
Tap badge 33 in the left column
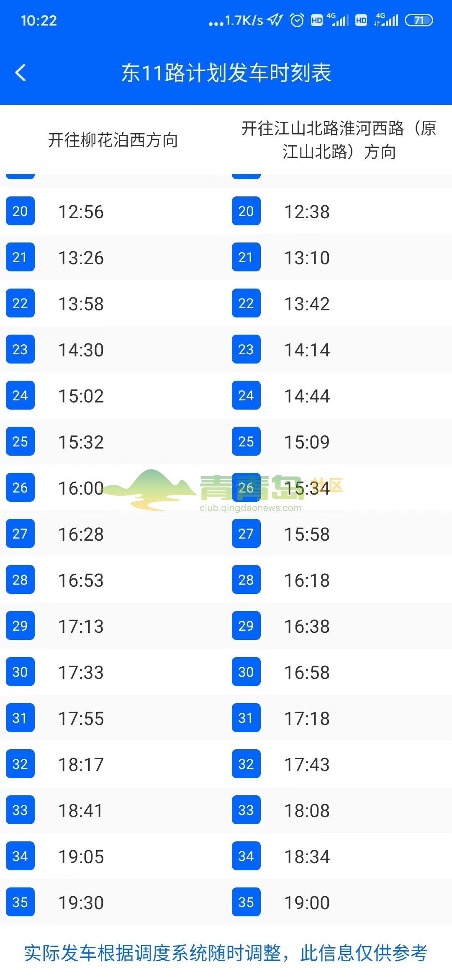pos(20,810)
